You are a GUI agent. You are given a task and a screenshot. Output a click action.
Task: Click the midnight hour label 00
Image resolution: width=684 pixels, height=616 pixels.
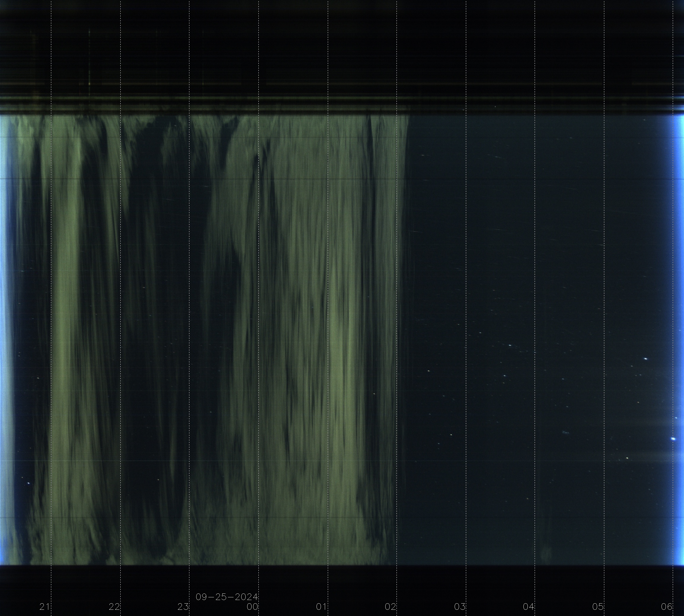[x=252, y=607]
